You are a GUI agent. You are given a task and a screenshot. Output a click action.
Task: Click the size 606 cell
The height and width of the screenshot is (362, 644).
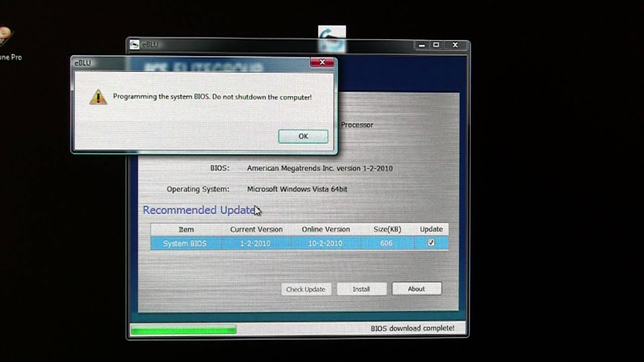coord(386,243)
